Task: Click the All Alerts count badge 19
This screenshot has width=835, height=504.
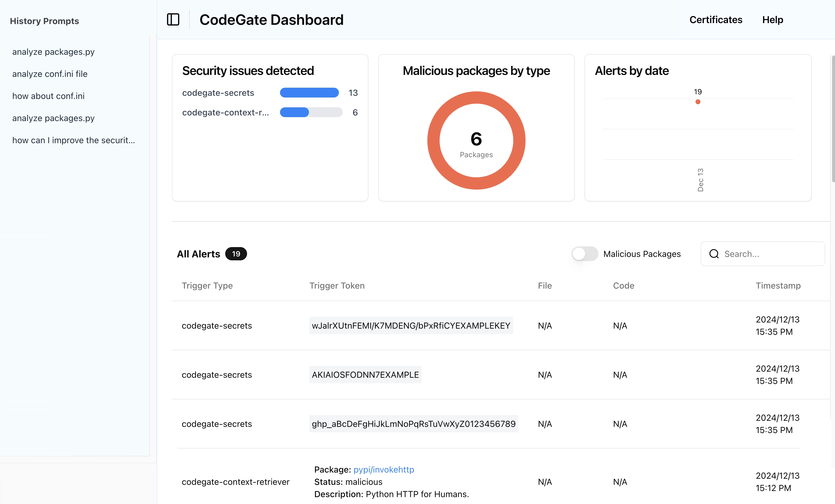Action: point(235,253)
